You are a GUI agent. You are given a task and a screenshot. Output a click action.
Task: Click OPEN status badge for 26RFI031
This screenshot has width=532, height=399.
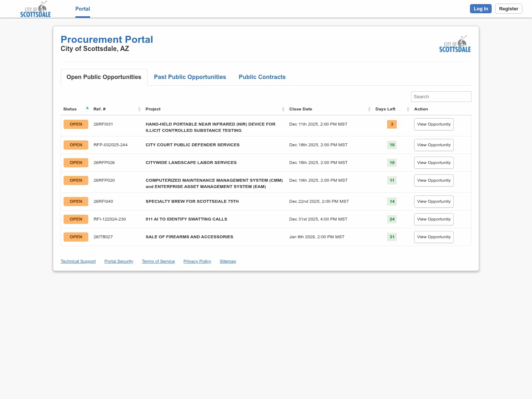tap(76, 124)
